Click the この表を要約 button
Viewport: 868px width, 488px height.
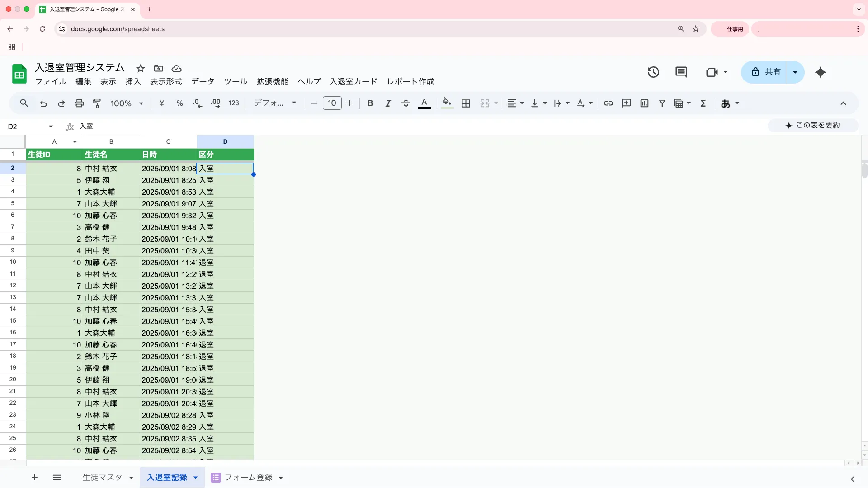coord(812,126)
